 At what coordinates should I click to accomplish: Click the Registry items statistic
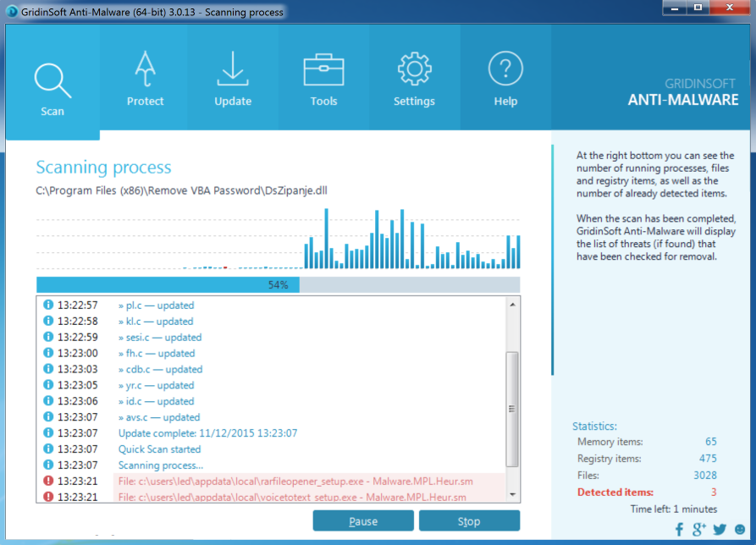point(647,459)
